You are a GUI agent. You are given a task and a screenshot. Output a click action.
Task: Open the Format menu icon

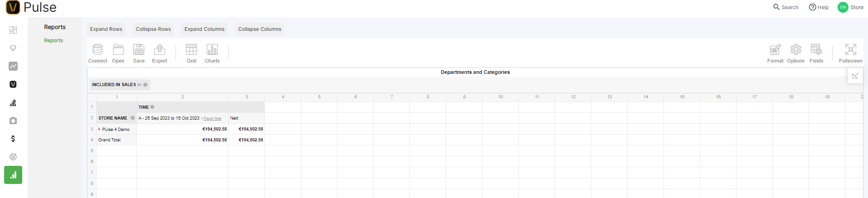775,50
